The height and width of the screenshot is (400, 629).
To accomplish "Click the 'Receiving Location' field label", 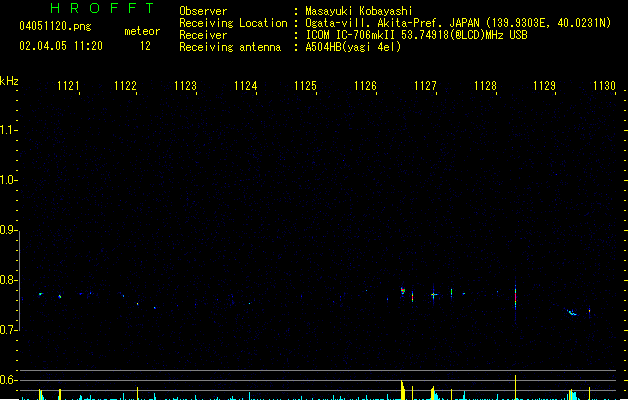I will (233, 23).
